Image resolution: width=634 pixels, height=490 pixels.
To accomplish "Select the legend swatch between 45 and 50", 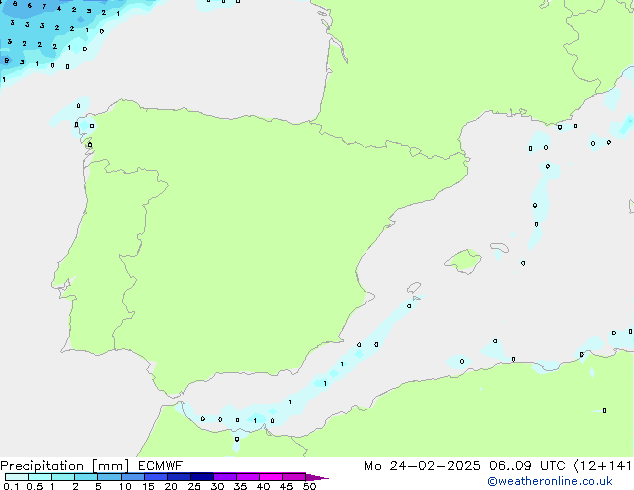I will coord(294,477).
